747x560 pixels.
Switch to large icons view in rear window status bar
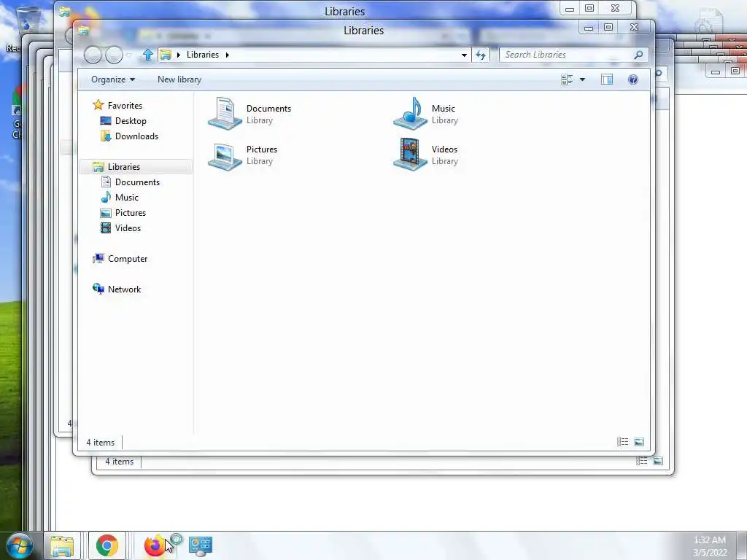point(658,461)
